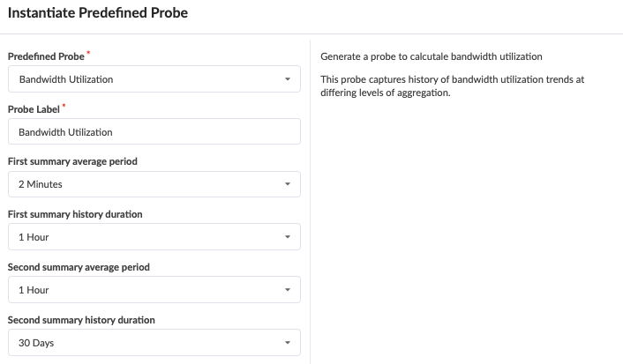Click the First summary average period label

click(x=71, y=161)
